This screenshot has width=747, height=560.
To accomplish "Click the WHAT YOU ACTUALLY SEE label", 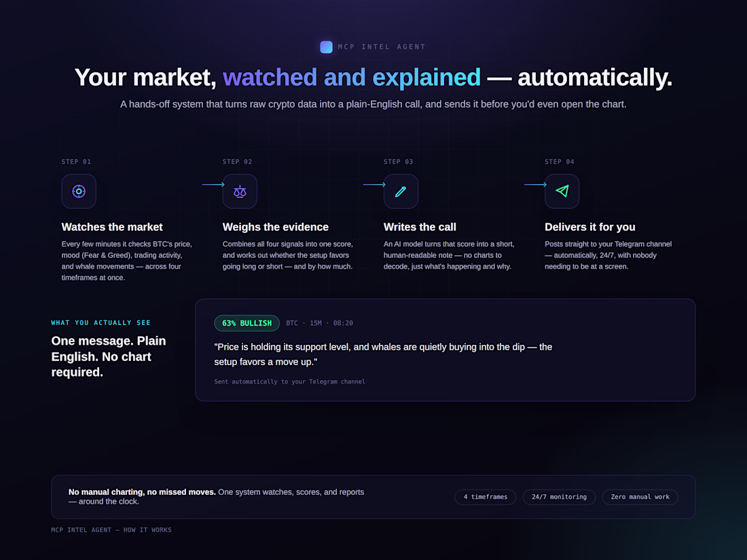I will 101,322.
